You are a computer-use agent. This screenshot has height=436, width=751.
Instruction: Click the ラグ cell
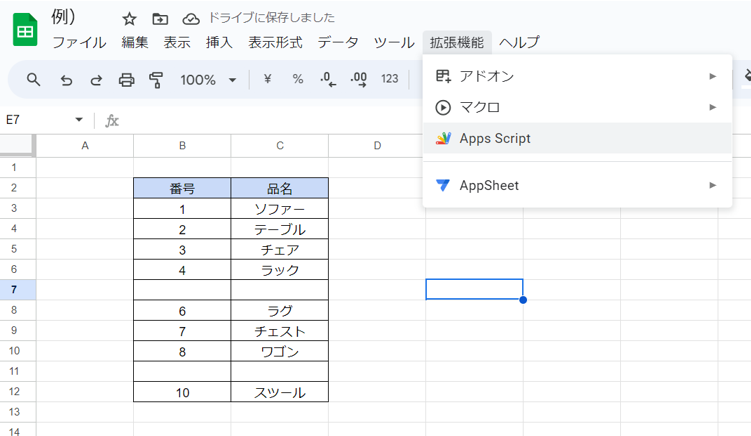coord(280,310)
